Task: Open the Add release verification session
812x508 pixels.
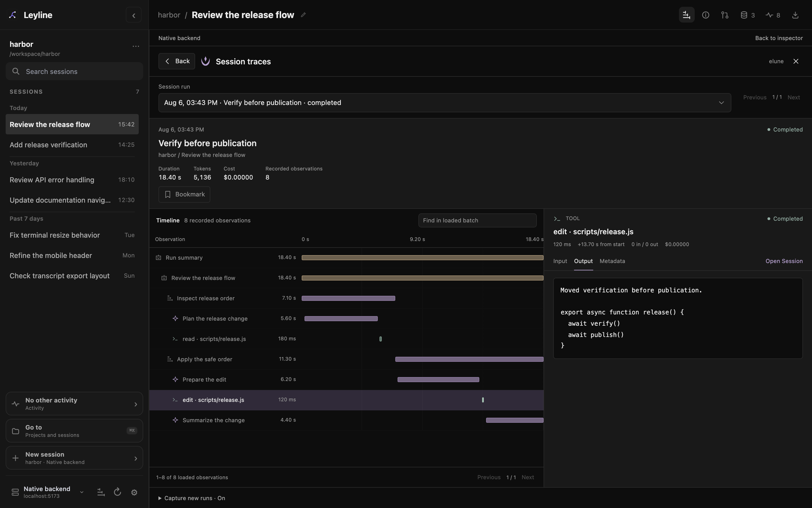Action: click(x=72, y=145)
